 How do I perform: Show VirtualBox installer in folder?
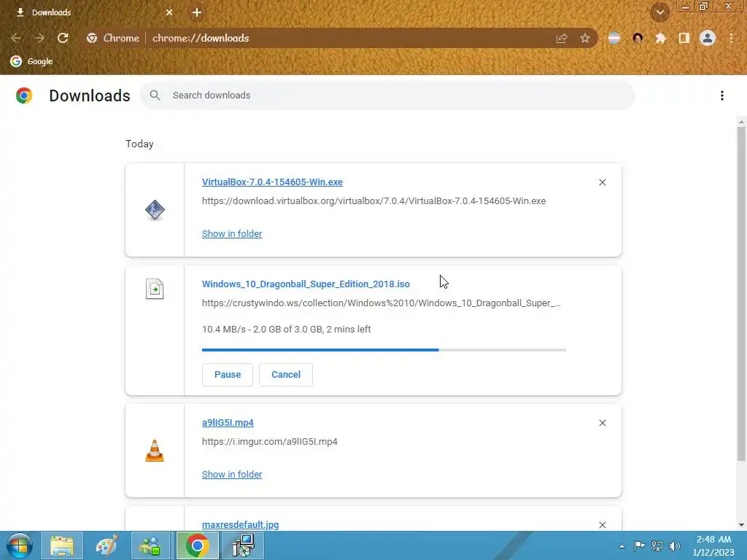tap(232, 234)
